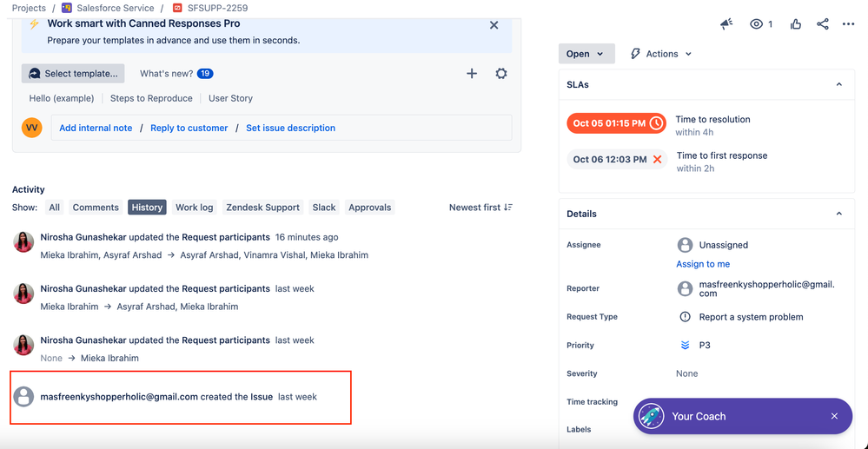Viewport: 868px width, 449px height.
Task: Click the share icon
Action: 823,23
